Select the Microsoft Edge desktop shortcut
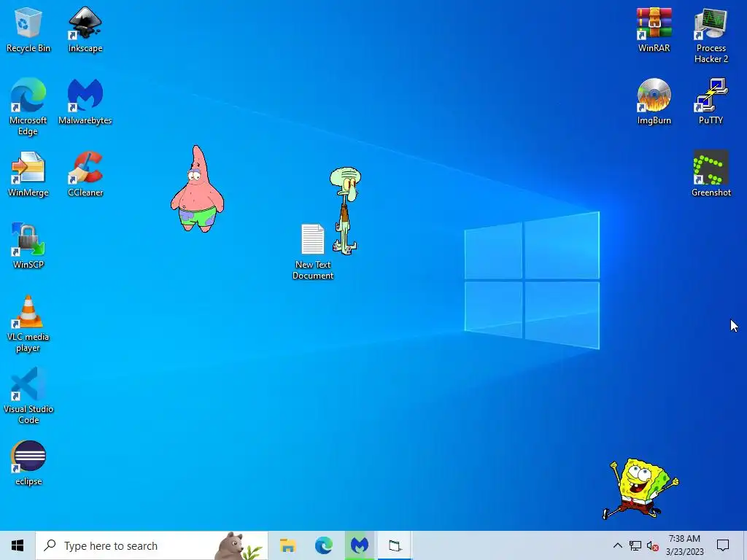Viewport: 747px width, 560px height. point(28,106)
